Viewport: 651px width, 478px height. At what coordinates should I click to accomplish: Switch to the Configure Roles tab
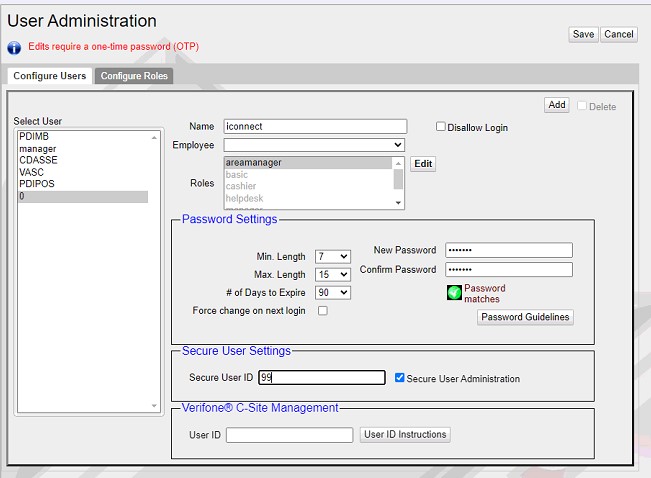134,76
